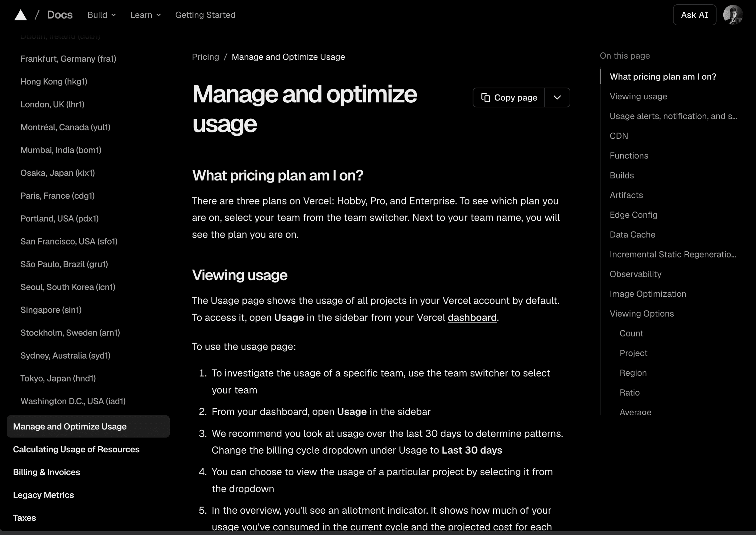Jump to Region subsection
This screenshot has width=756, height=535.
click(633, 373)
